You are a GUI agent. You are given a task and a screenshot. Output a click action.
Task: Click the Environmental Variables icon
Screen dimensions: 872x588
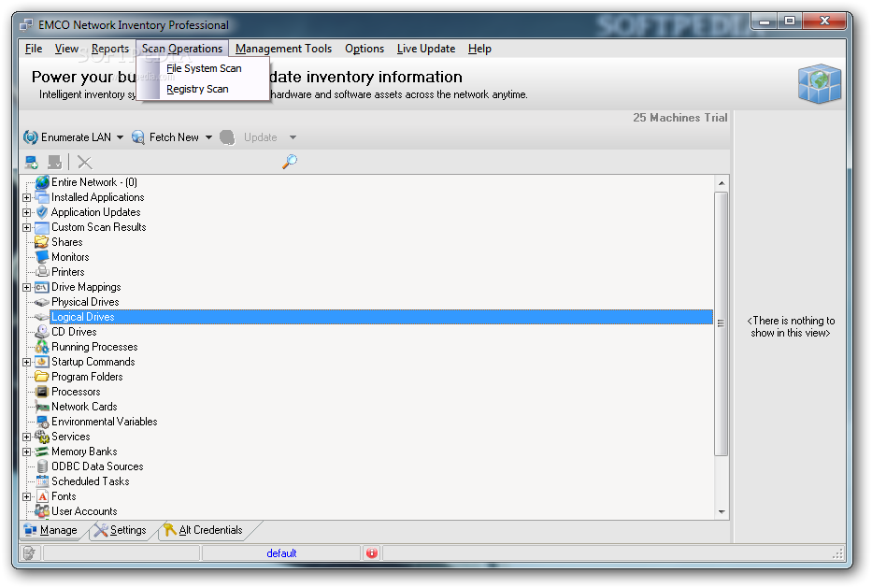tap(42, 422)
